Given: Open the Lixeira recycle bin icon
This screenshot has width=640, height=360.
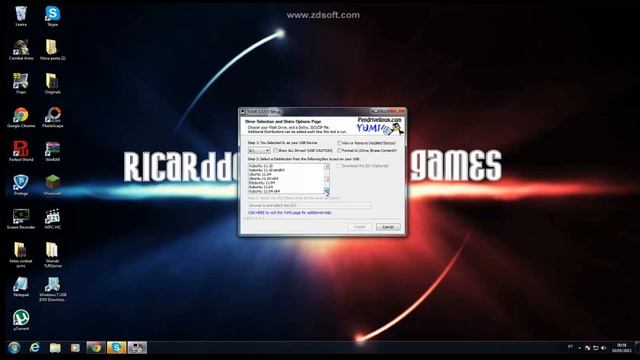Looking at the screenshot, I should [x=21, y=16].
